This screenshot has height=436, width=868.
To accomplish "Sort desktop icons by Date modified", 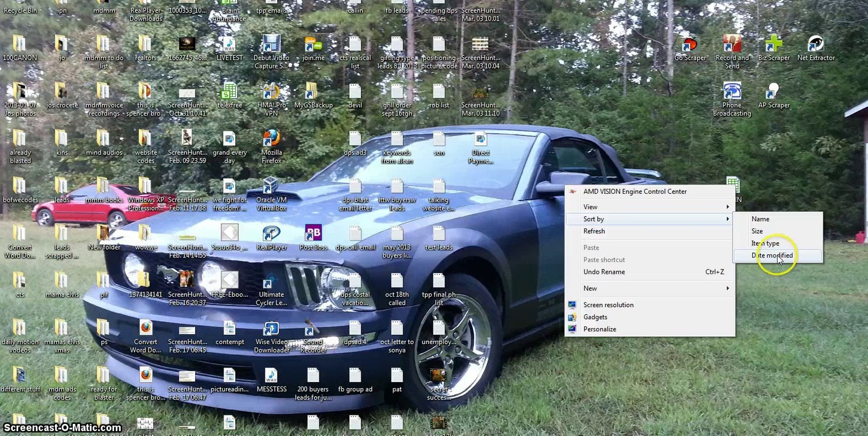I will (778, 256).
